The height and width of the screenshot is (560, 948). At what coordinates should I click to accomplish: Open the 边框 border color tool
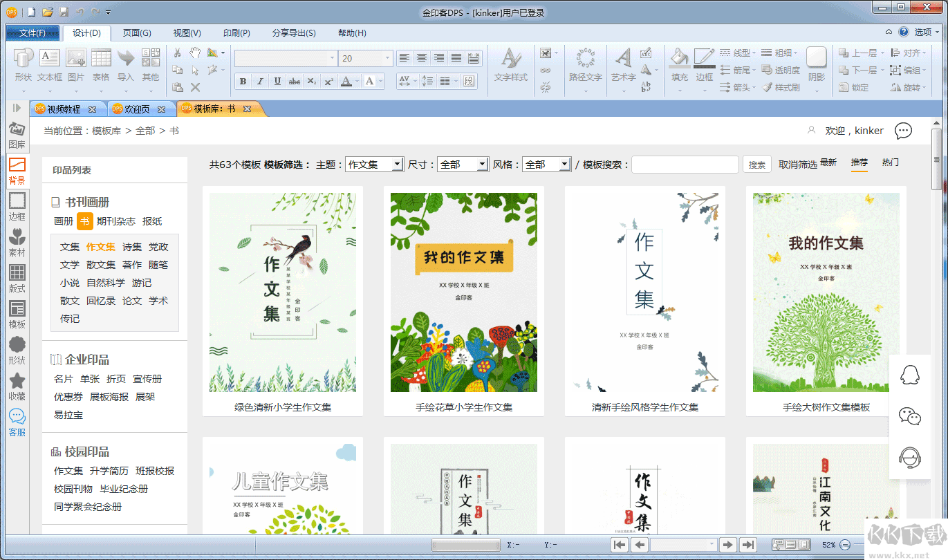(705, 65)
